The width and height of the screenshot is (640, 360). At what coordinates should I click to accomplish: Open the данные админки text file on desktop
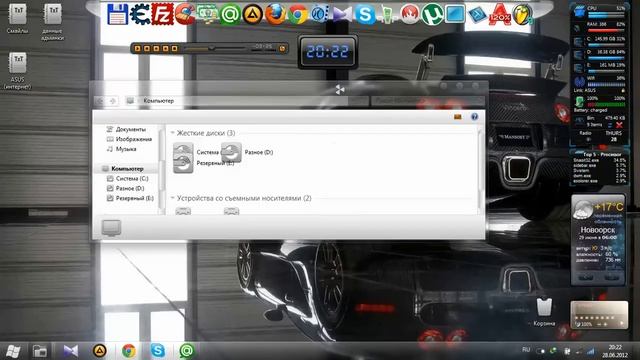pos(52,22)
